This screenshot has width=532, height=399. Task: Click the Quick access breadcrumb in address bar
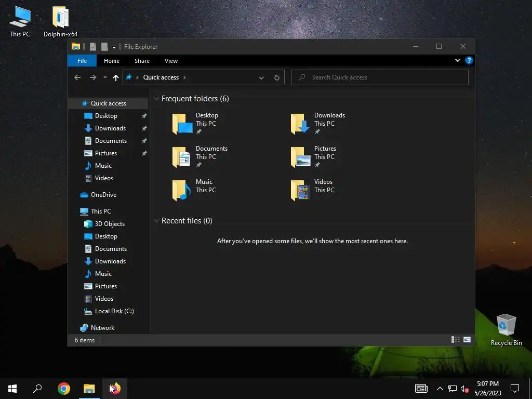point(161,77)
